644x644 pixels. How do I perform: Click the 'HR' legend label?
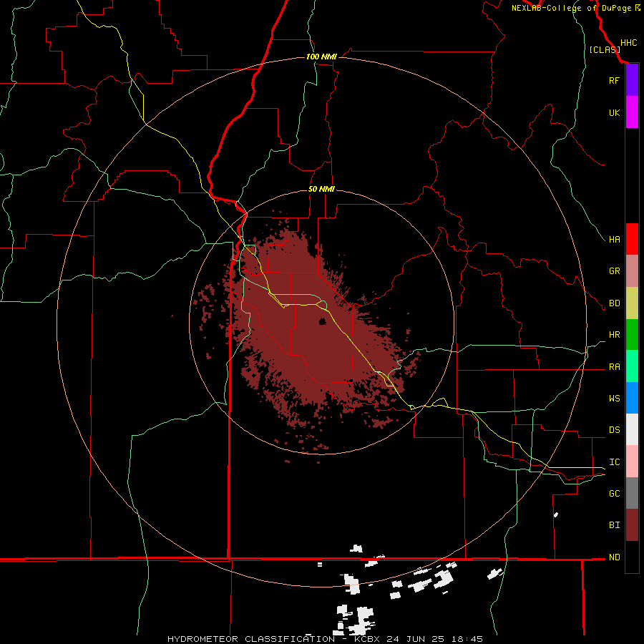[614, 335]
